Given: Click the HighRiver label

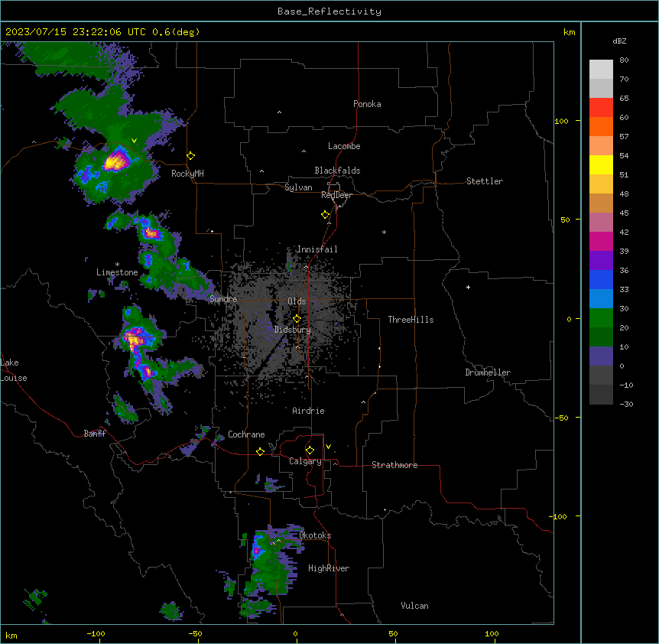Looking at the screenshot, I should (x=329, y=568).
